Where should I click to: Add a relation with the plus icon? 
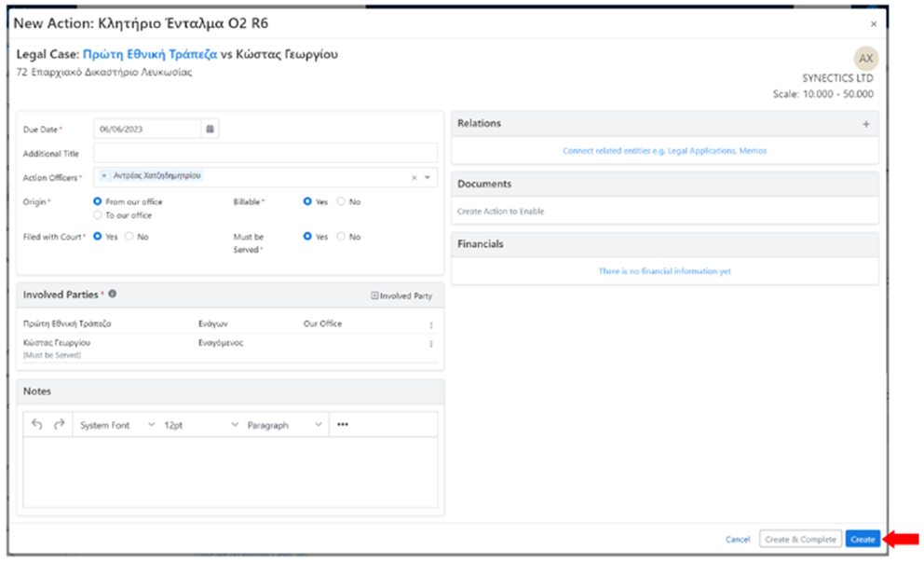(x=865, y=124)
